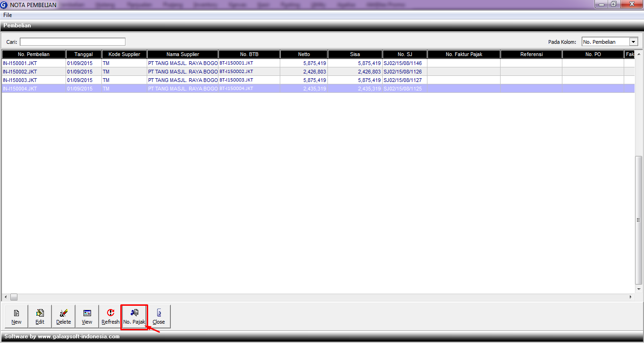Type in the Cari search field
The width and height of the screenshot is (644, 343).
(x=73, y=42)
